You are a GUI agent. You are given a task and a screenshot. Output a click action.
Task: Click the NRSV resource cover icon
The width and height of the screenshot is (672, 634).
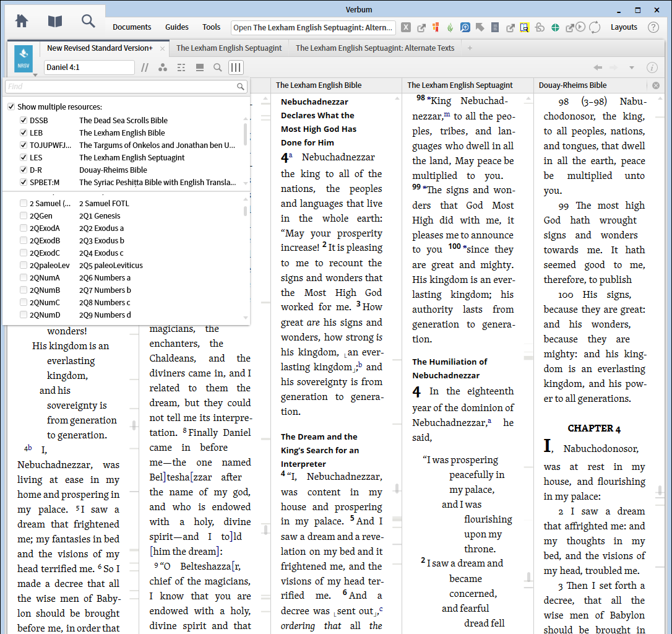pos(24,59)
